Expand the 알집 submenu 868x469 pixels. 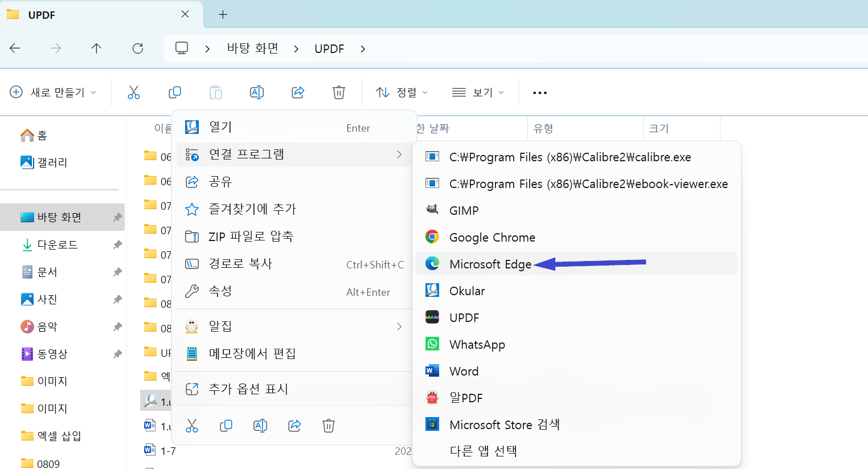click(x=294, y=327)
